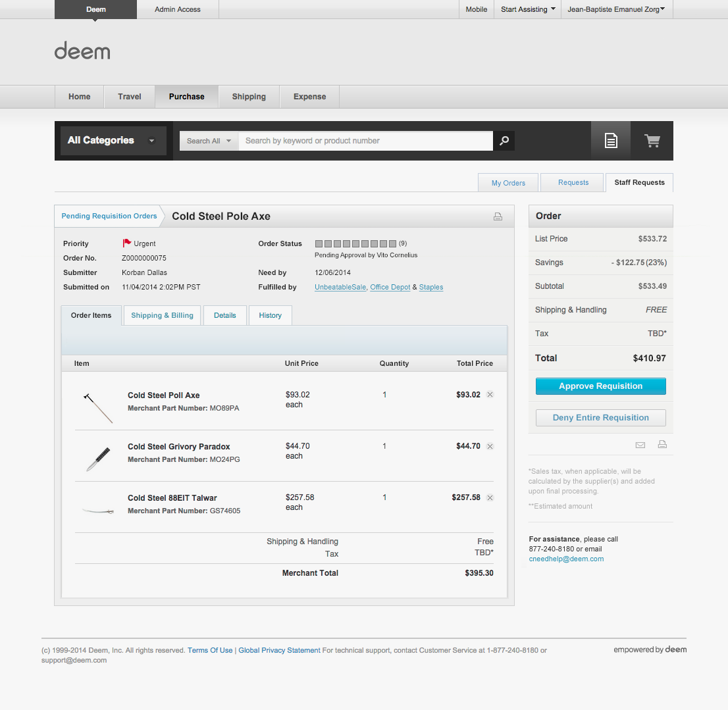The height and width of the screenshot is (710, 728).
Task: Switch to the Travel tab
Action: coord(130,97)
